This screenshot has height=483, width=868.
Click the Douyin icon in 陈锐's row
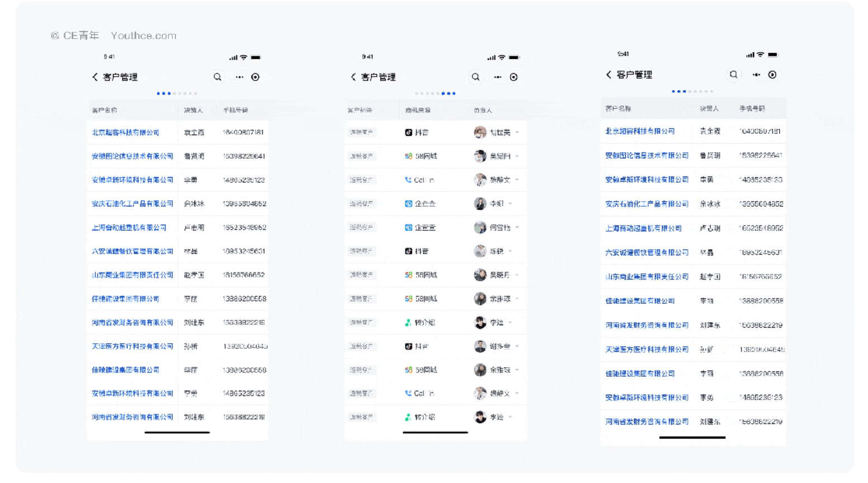408,252
